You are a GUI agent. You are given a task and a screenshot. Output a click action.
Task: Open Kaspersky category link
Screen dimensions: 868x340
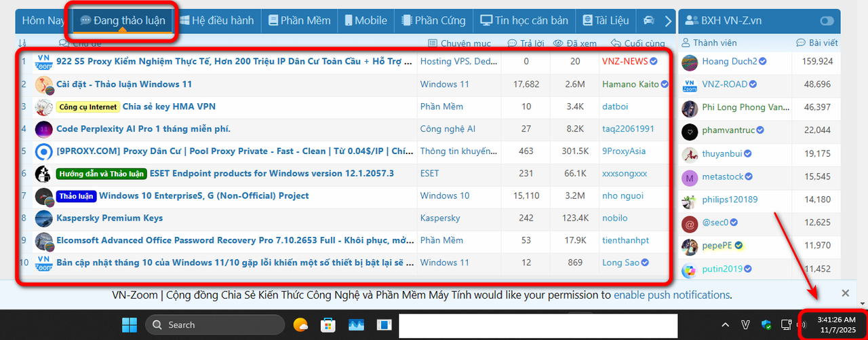click(440, 218)
